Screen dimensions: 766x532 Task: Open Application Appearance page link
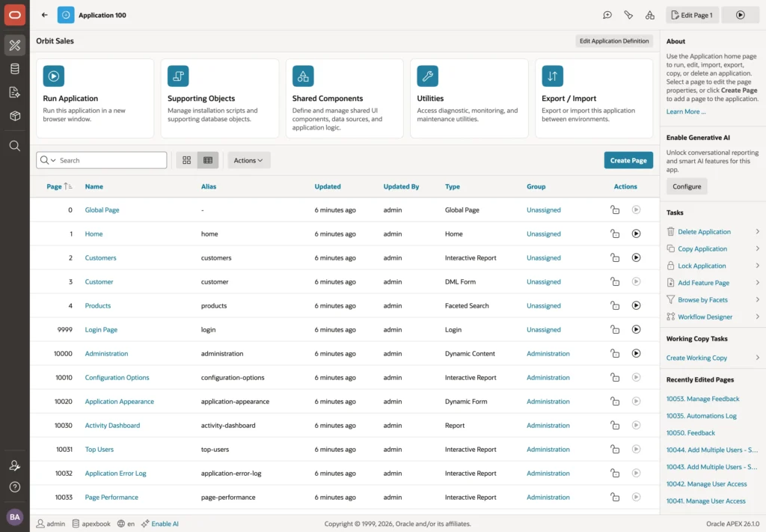[x=119, y=402]
